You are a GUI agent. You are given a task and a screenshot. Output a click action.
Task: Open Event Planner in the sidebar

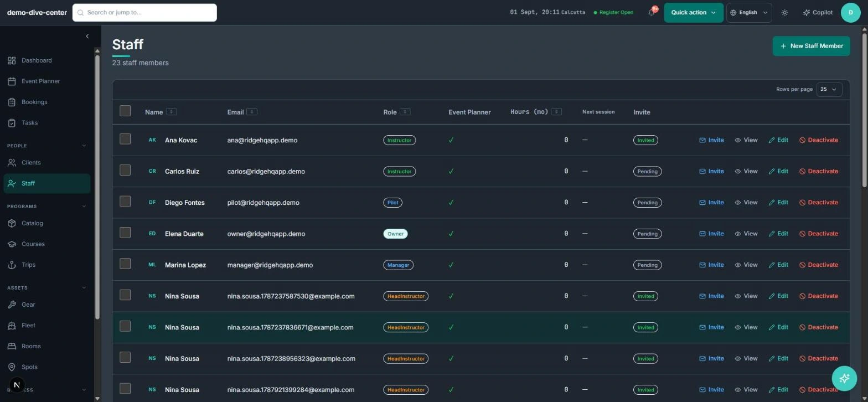tap(47, 81)
